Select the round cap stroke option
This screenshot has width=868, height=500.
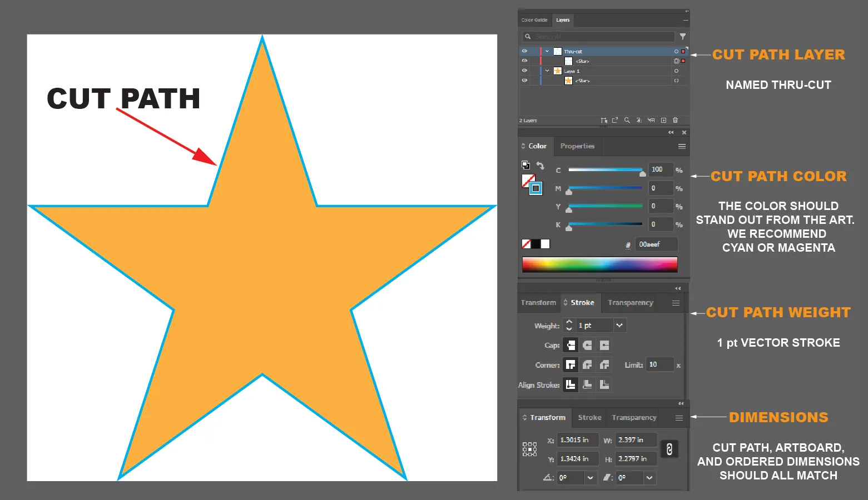pyautogui.click(x=587, y=346)
